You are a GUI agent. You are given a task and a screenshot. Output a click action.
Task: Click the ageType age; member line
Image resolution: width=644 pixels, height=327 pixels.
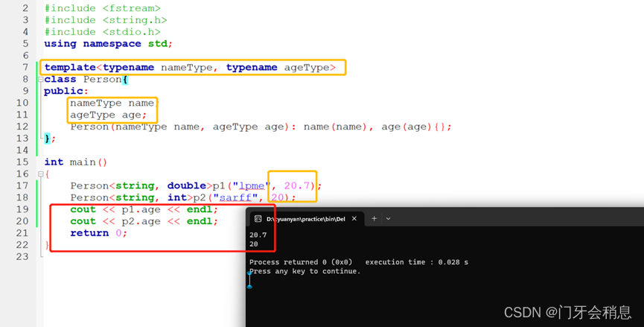coord(109,115)
